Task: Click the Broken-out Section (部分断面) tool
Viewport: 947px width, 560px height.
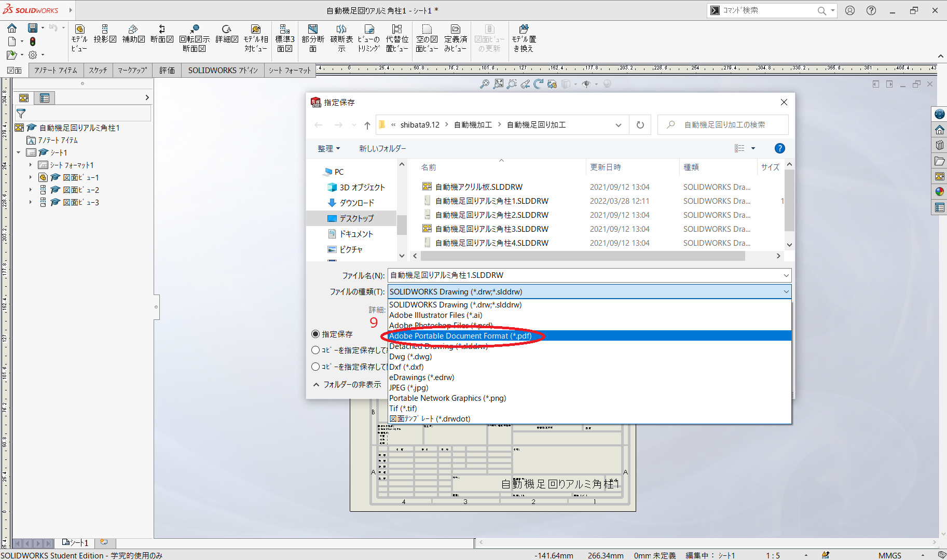Action: [313, 38]
